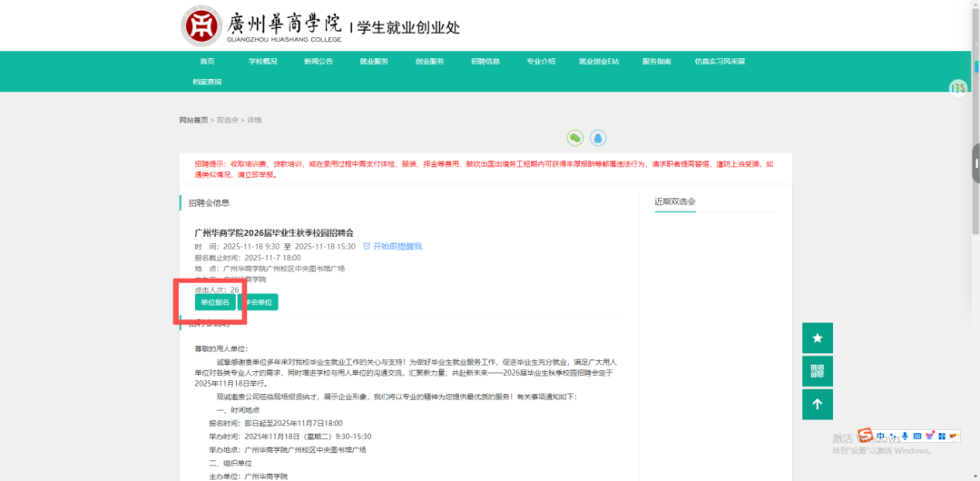Click the microphone icon in IME toolbar
This screenshot has height=481, width=980.
click(905, 437)
